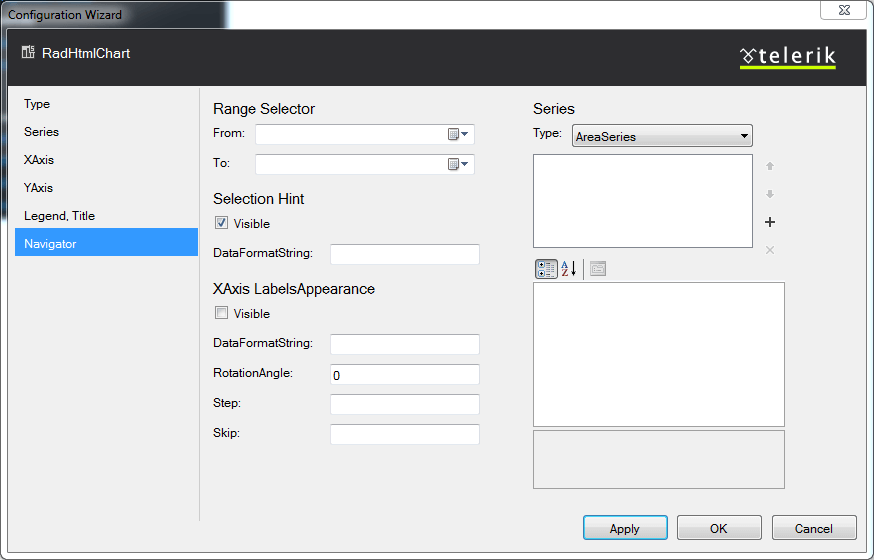Image resolution: width=874 pixels, height=560 pixels.
Task: Uncheck Selection Hint Visible checkbox
Action: pyautogui.click(x=221, y=223)
